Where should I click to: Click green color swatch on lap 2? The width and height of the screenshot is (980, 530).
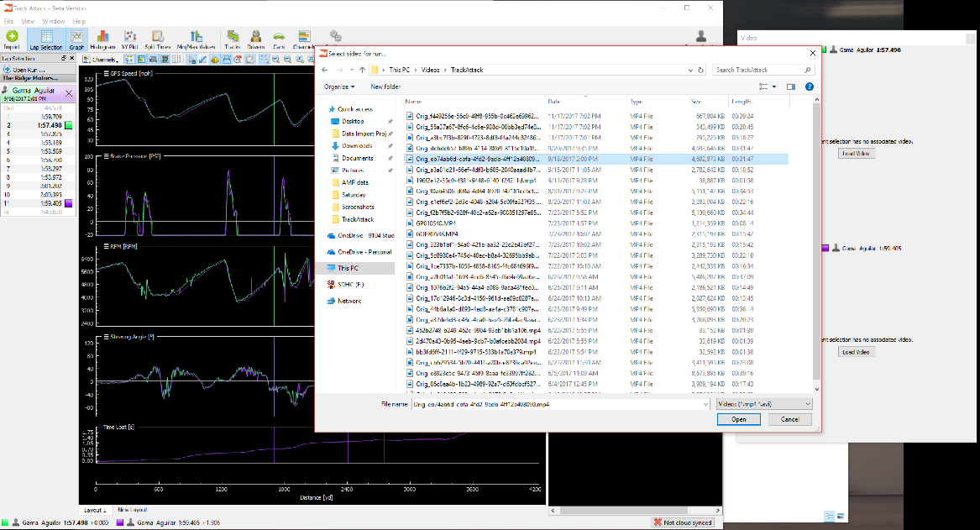tap(69, 126)
